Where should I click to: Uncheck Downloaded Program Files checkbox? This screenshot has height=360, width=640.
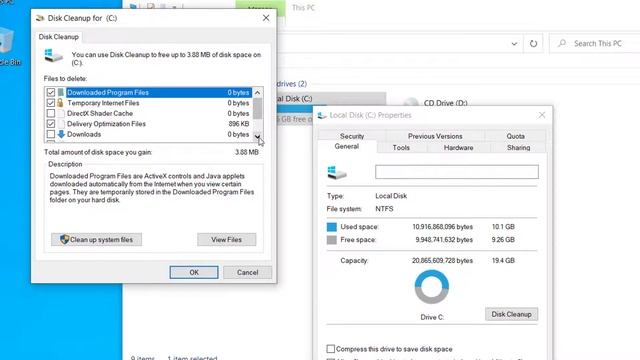51,92
